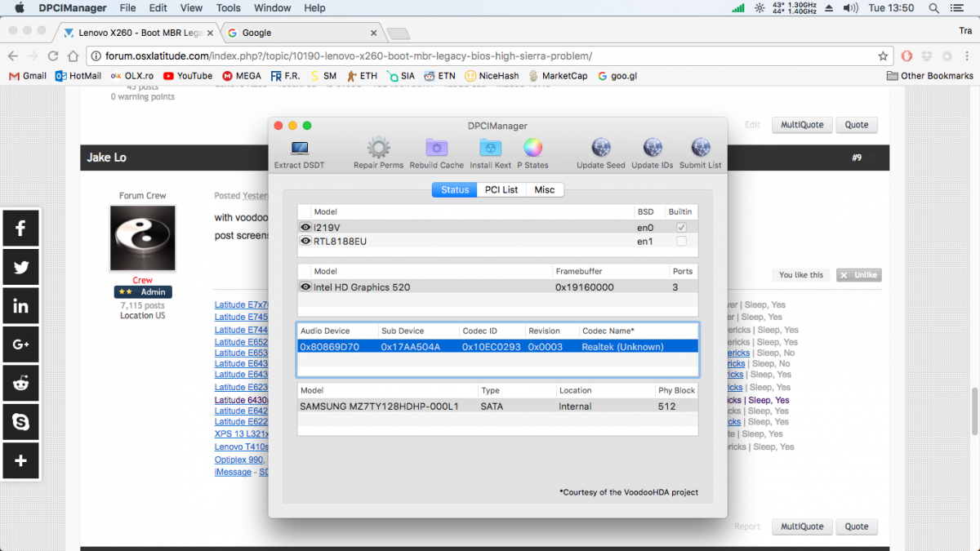
Task: Click the Update IDs icon
Action: pos(652,149)
